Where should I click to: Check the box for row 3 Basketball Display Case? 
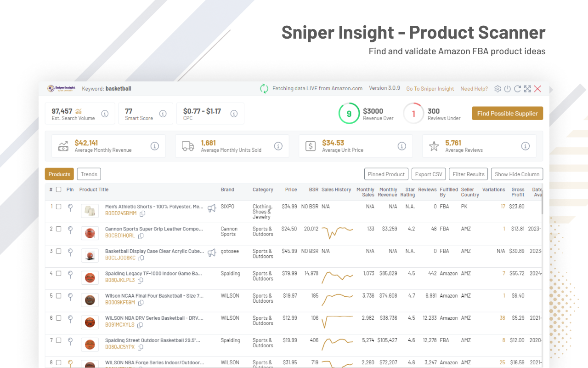[58, 251]
